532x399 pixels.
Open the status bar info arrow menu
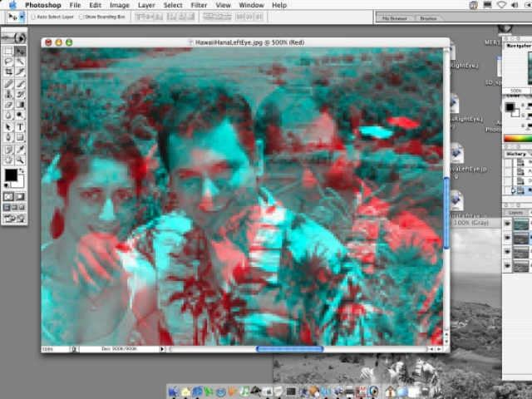162,349
